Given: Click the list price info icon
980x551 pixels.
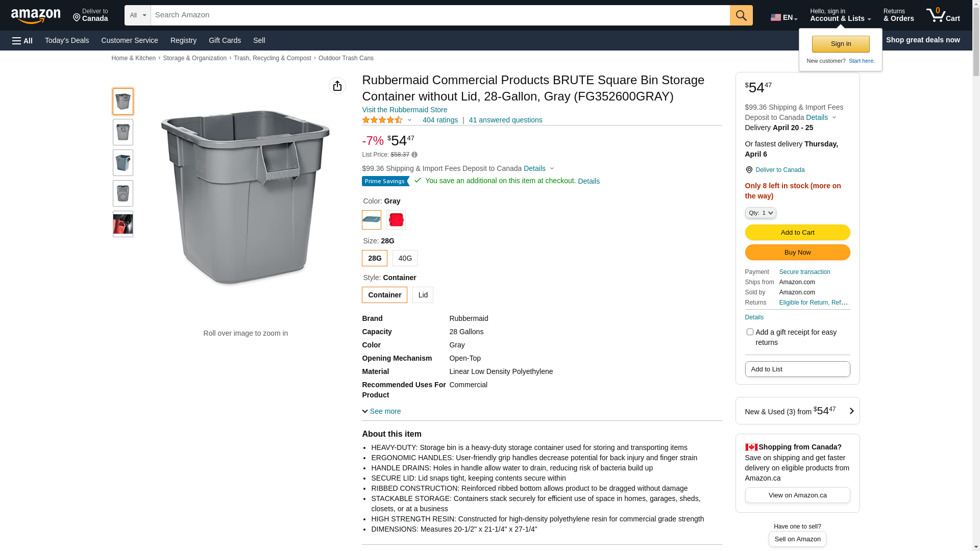Looking at the screenshot, I should 414,155.
